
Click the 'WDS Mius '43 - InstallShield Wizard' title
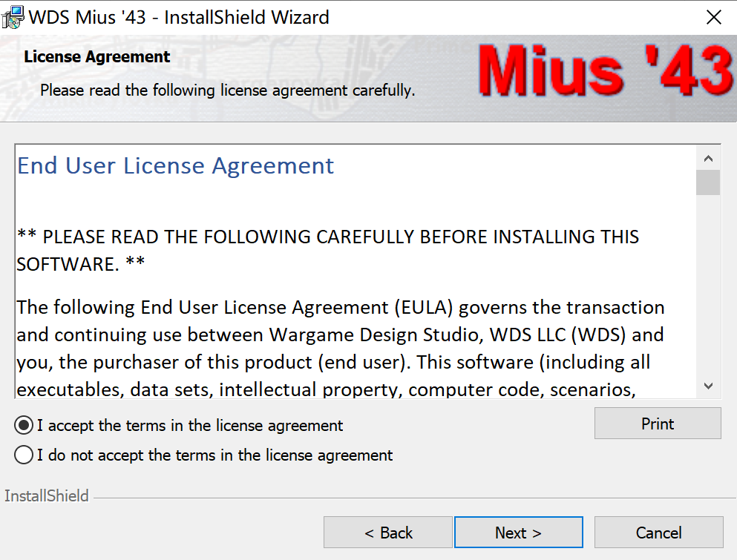coord(179,17)
